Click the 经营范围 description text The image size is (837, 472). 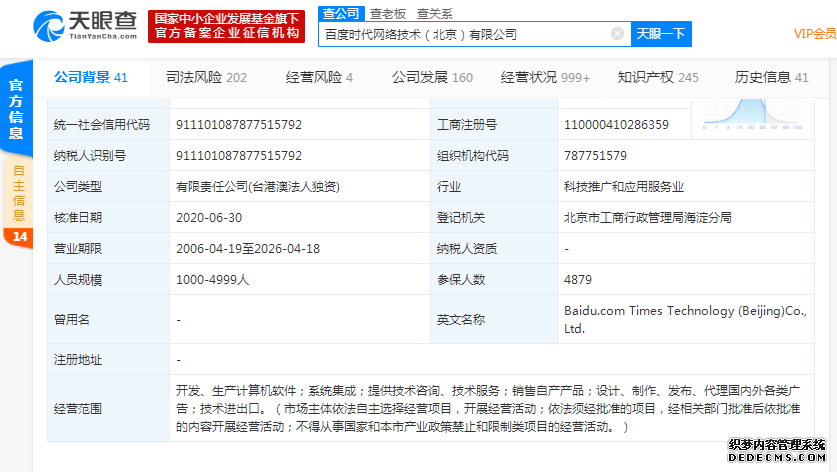pos(488,409)
